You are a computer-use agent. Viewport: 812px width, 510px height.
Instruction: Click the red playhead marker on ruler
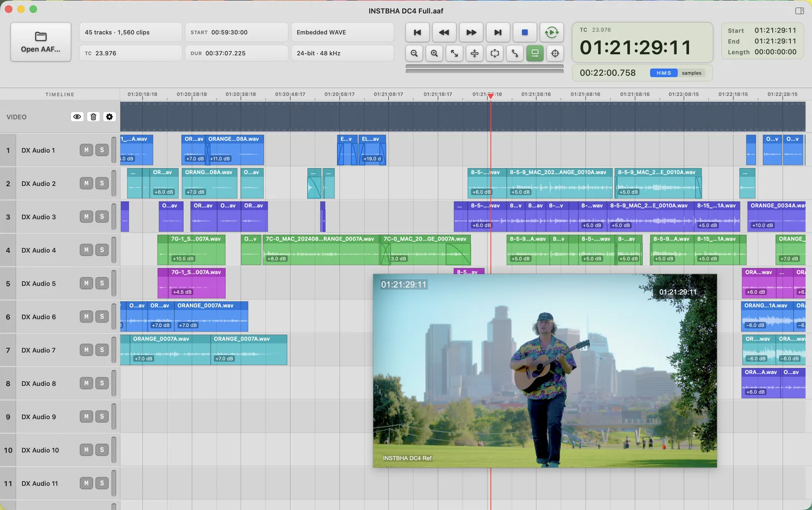[x=490, y=96]
